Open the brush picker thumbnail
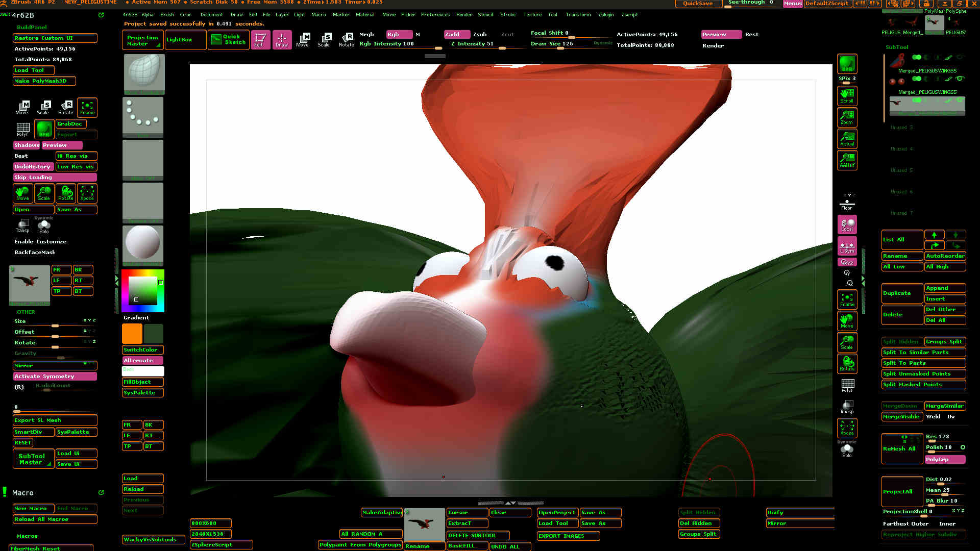 coord(143,74)
